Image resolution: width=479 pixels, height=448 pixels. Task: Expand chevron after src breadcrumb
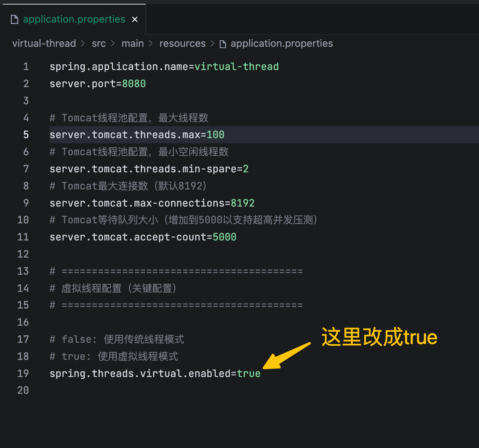click(113, 43)
